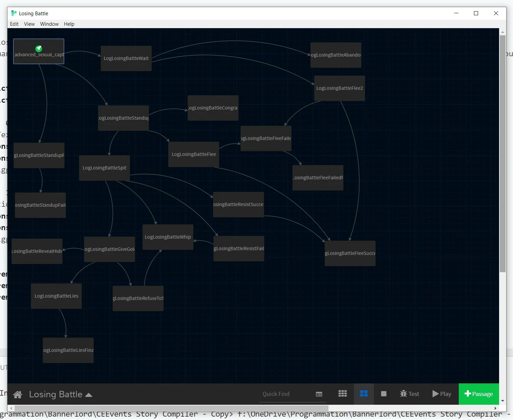
Task: Select the LogLosingBattleWhip passage
Action: click(168, 237)
